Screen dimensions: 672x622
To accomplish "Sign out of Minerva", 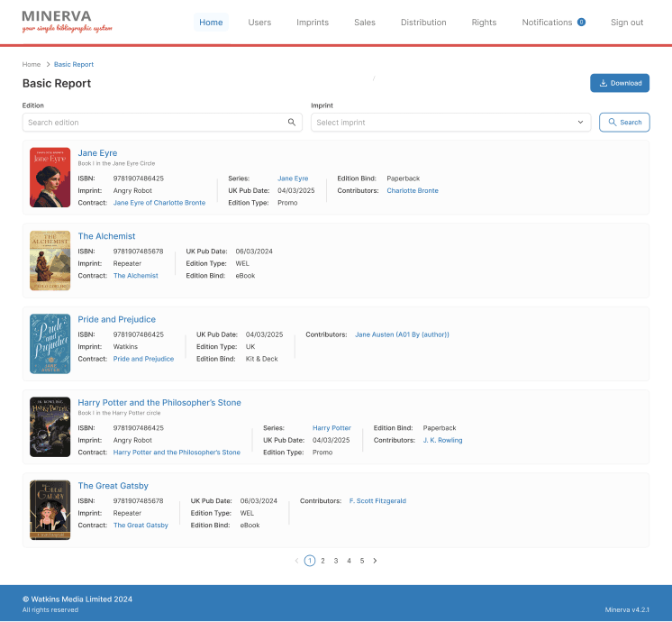I will pos(627,23).
